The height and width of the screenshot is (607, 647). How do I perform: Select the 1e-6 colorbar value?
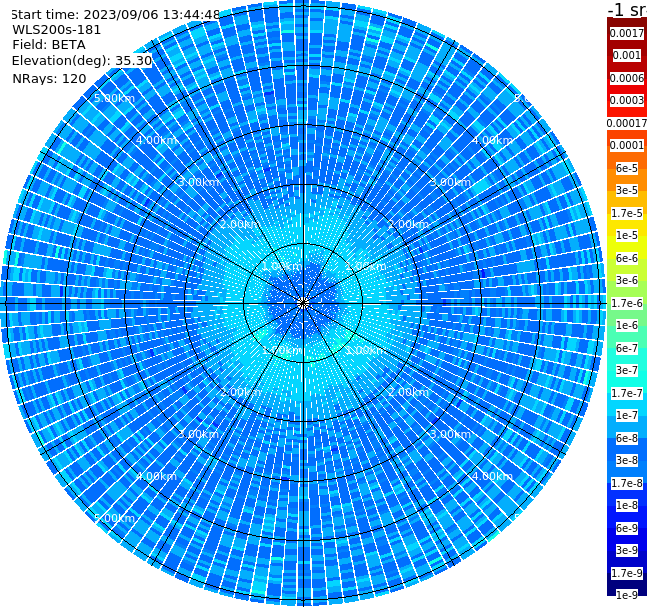coord(627,325)
